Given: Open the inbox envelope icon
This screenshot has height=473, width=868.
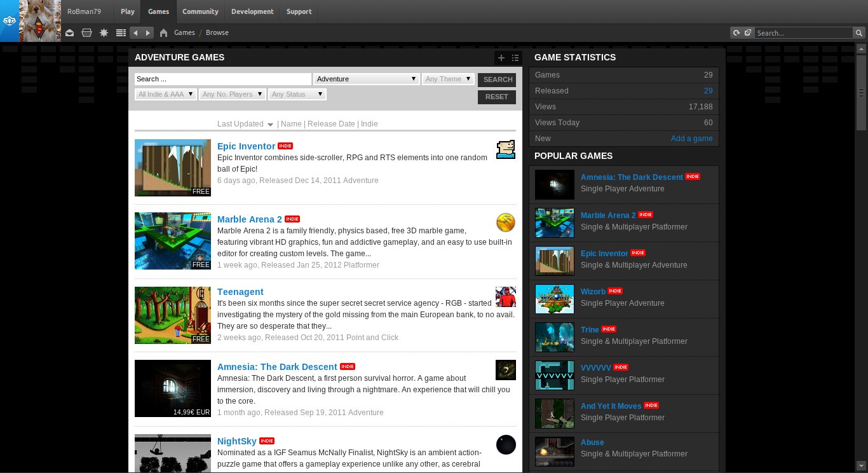Looking at the screenshot, I should [70, 33].
